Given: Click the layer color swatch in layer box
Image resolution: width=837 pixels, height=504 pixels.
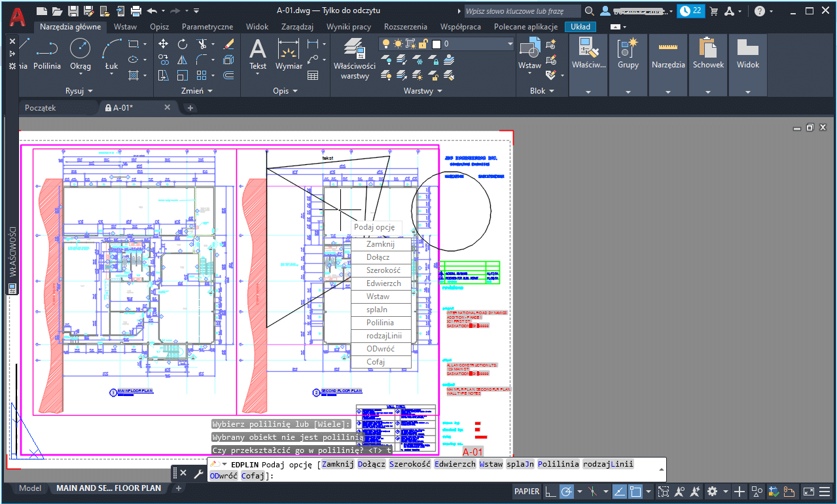Looking at the screenshot, I should [x=435, y=44].
